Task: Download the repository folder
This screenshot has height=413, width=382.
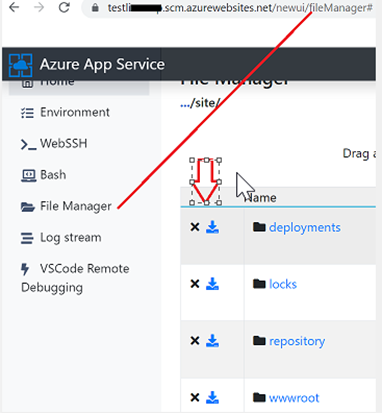Action: click(x=212, y=341)
